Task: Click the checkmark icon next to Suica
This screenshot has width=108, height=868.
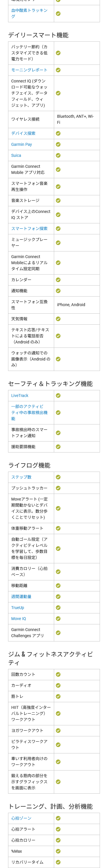Action: (x=58, y=155)
